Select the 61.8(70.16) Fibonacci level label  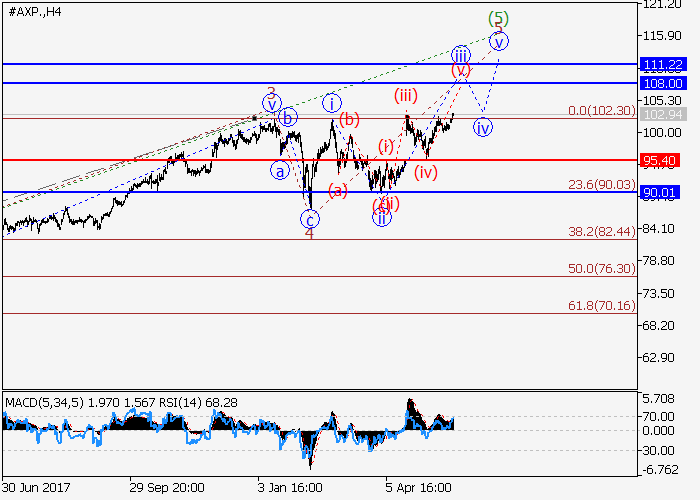(600, 305)
